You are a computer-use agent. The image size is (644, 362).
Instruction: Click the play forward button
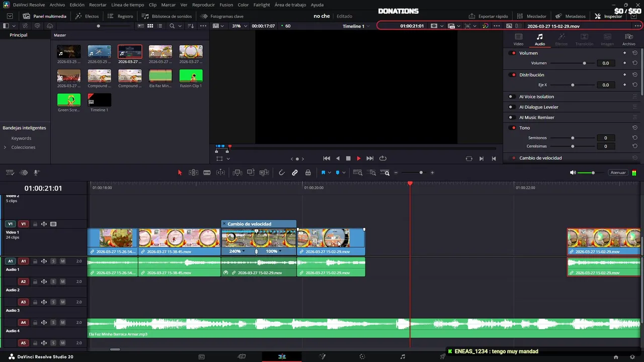click(x=359, y=158)
